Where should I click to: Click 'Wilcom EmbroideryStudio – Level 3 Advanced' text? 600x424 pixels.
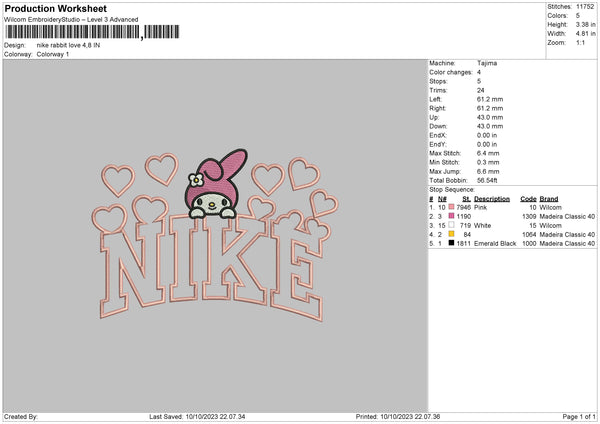(x=71, y=20)
